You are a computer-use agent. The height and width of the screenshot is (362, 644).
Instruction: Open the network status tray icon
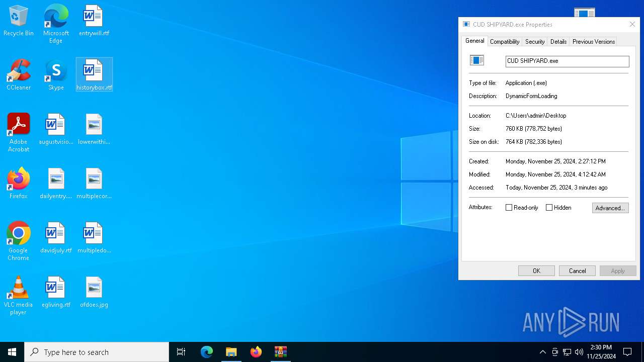(x=567, y=352)
